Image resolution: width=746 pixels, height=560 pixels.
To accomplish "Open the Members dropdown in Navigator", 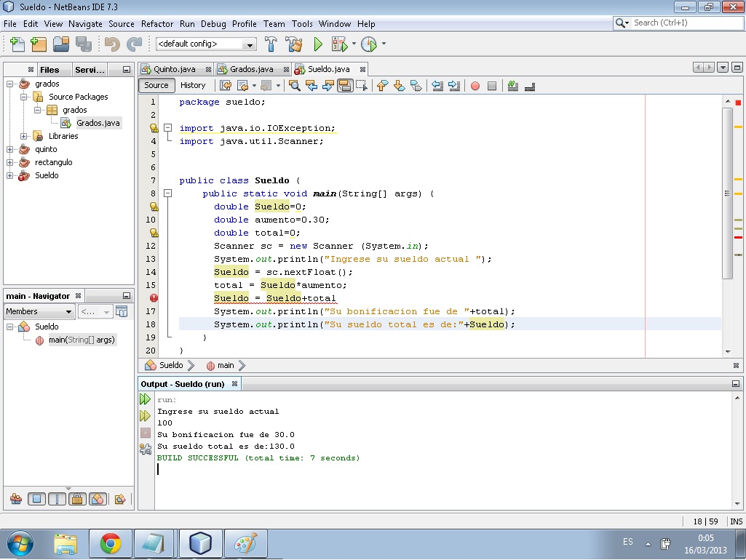I will (x=39, y=311).
